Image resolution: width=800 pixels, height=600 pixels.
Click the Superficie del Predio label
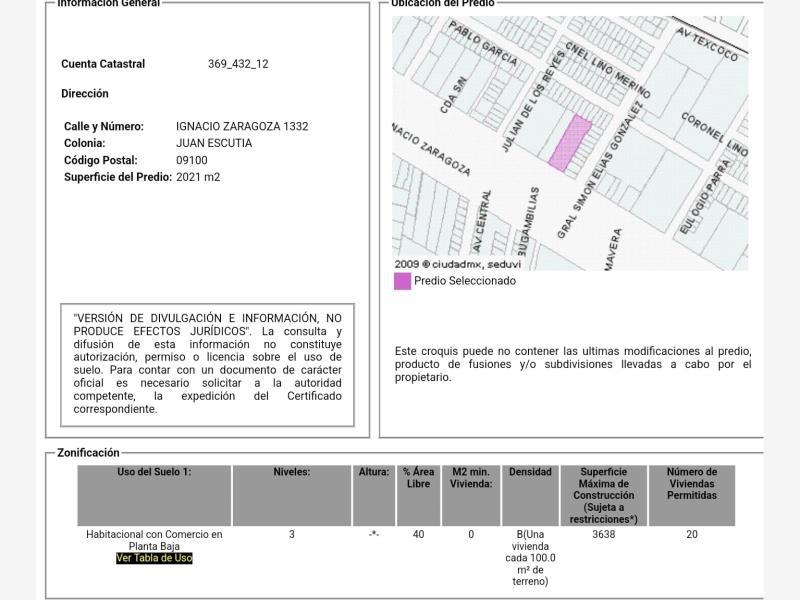[x=118, y=177]
